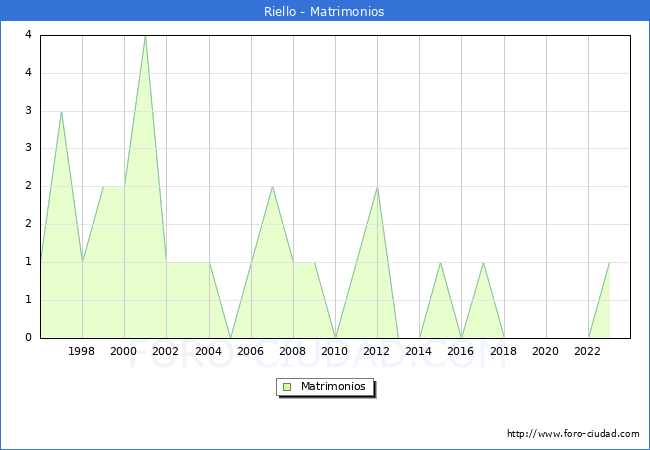
Task: Click the 2006 x-axis label
Action: coord(250,351)
